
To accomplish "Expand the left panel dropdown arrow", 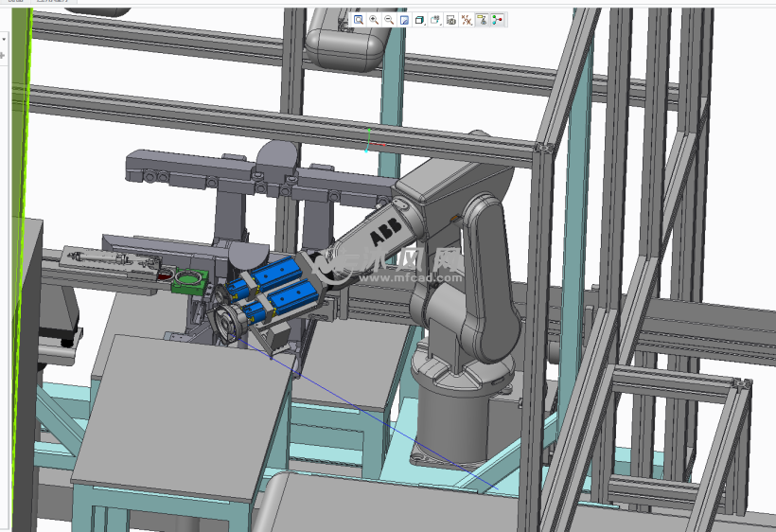I will [x=4, y=40].
